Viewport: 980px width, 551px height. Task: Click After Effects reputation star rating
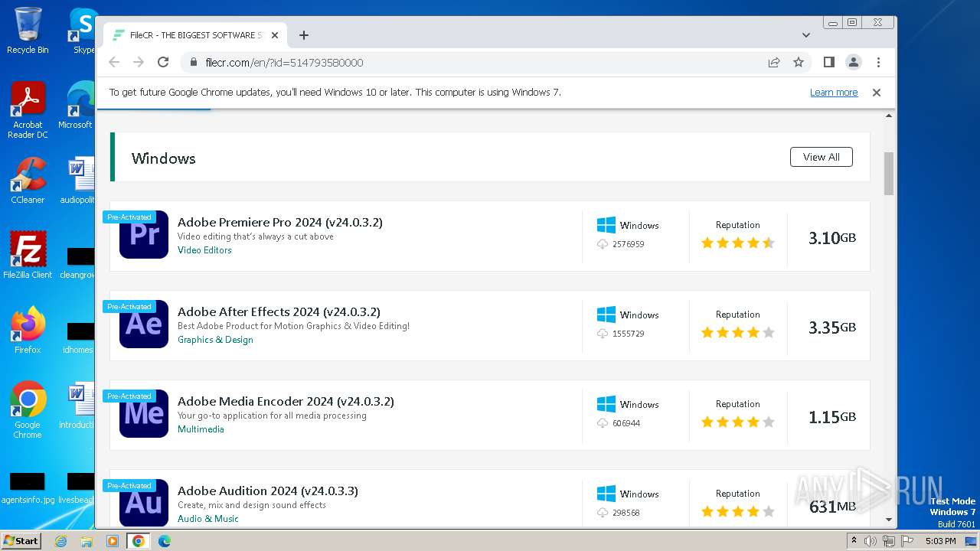[738, 333]
